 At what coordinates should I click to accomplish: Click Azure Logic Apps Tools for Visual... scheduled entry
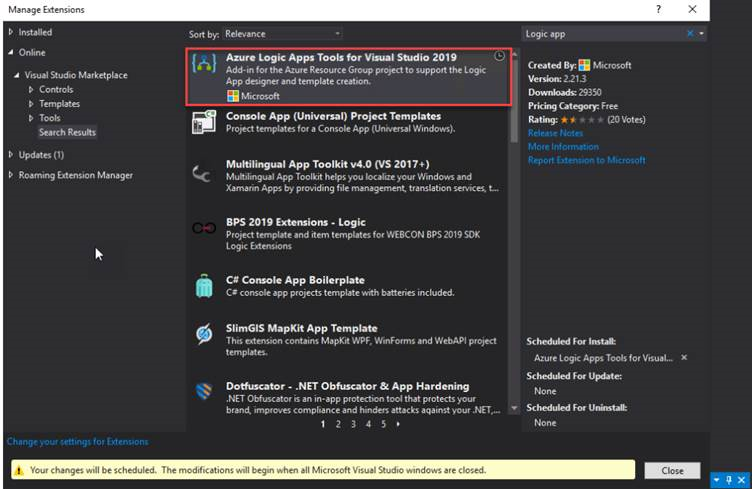click(603, 358)
